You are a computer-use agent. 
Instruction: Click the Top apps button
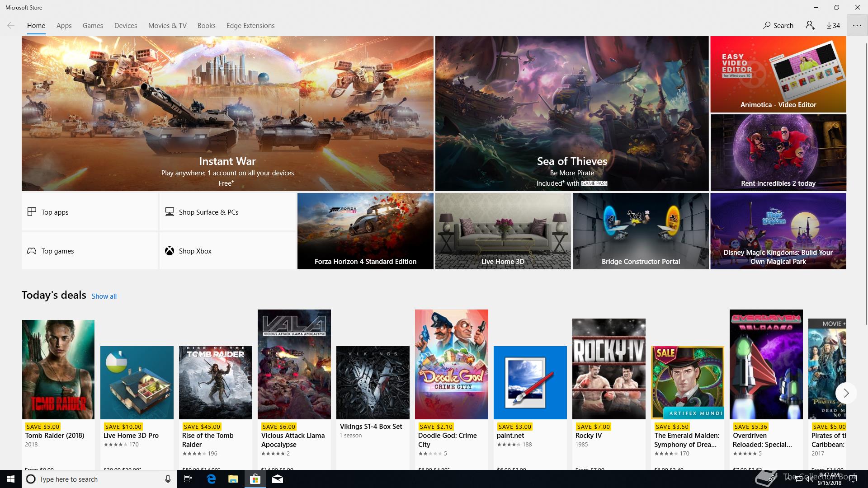click(x=90, y=212)
